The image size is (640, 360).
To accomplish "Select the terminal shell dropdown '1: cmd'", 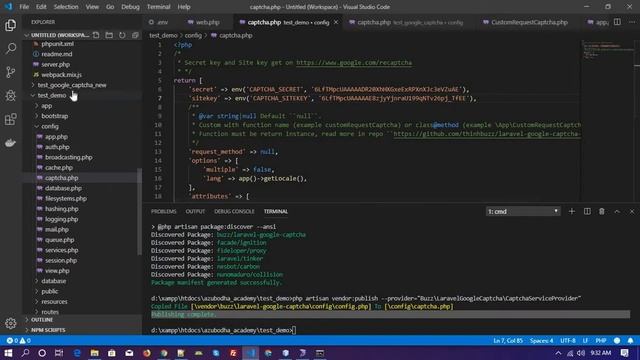I will coord(523,211).
